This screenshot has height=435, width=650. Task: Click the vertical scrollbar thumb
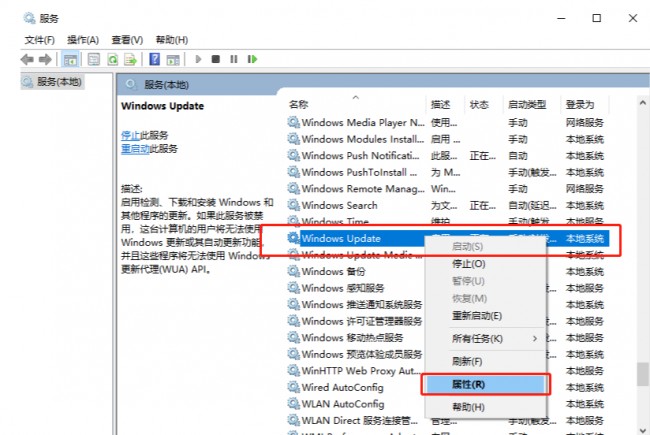tap(643, 374)
